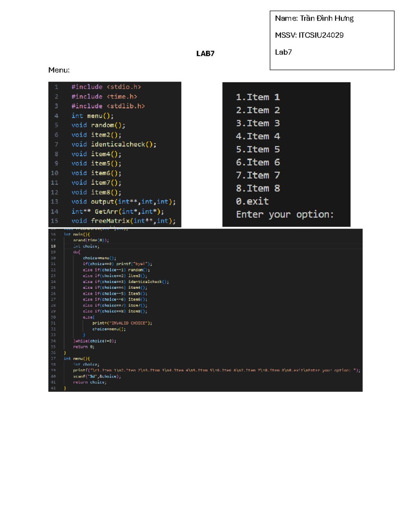Click the name text "Trần Đình Hưng"

coord(327,18)
